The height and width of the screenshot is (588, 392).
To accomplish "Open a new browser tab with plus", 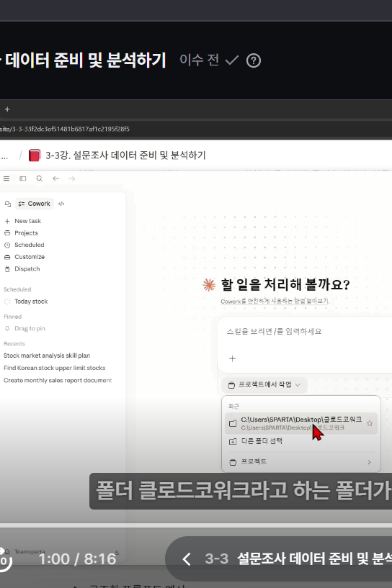I will pyautogui.click(x=7, y=109).
